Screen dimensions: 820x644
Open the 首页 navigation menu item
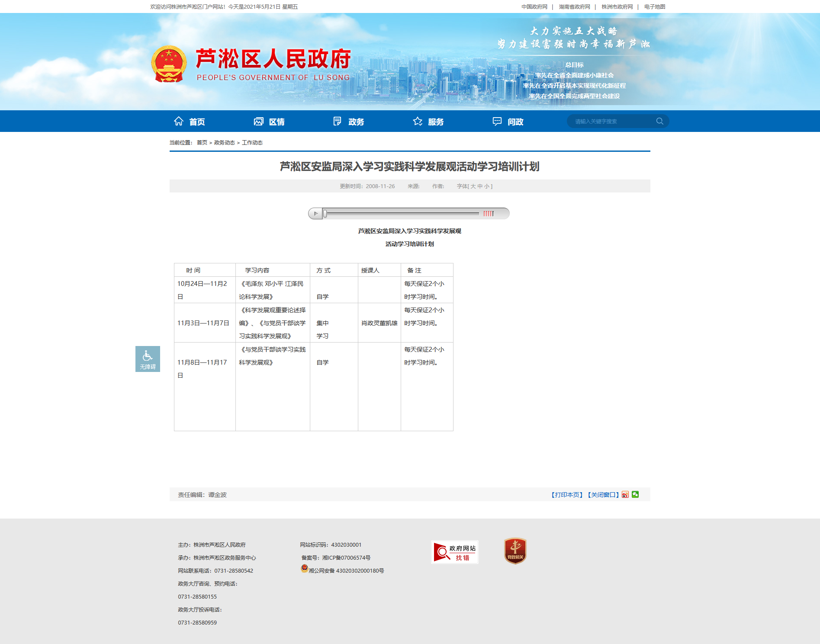pyautogui.click(x=190, y=122)
